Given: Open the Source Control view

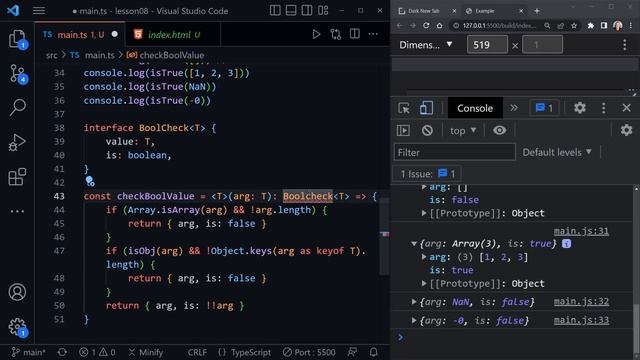Looking at the screenshot, I should pos(17,74).
